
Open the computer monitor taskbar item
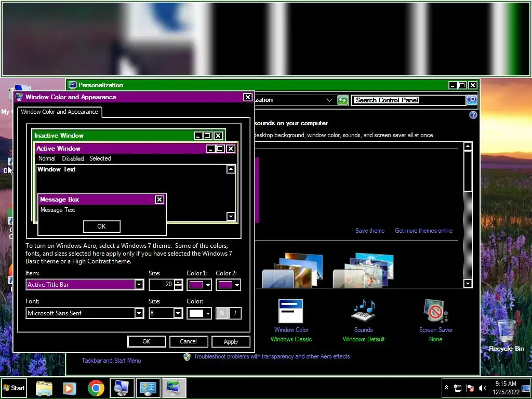(x=122, y=388)
